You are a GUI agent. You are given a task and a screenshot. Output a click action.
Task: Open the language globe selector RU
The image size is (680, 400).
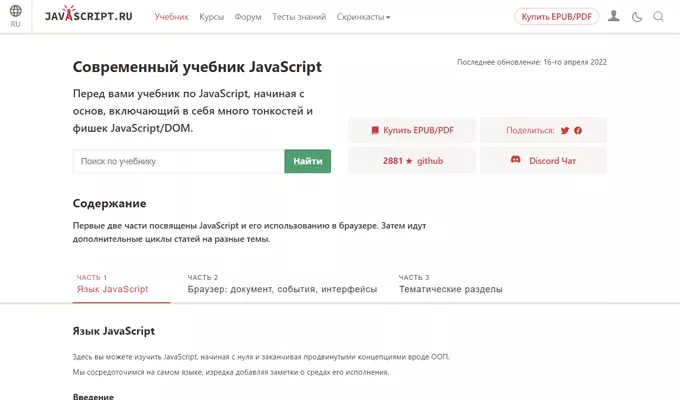(x=16, y=16)
